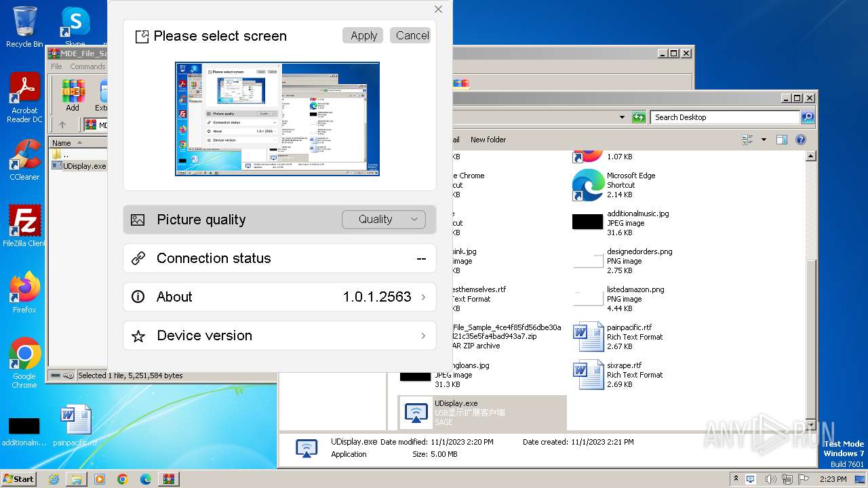Open Recycle Bin desktop icon
Screen dimensions: 868x488
(24, 27)
